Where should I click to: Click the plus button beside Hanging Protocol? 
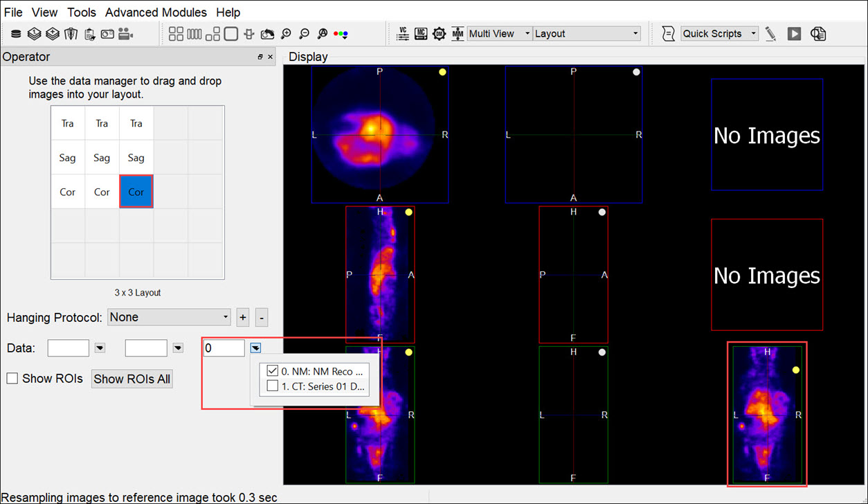click(242, 317)
